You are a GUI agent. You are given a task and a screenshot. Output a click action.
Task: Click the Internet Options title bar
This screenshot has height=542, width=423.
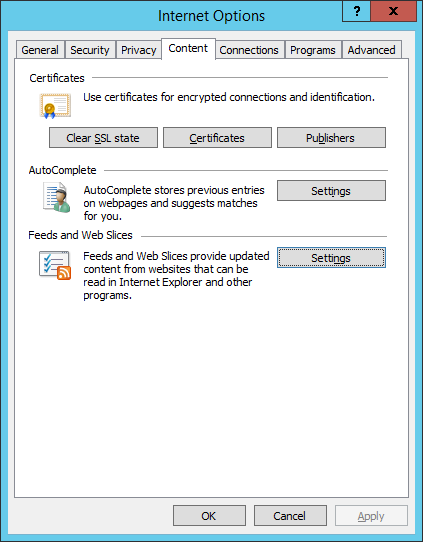click(x=173, y=16)
